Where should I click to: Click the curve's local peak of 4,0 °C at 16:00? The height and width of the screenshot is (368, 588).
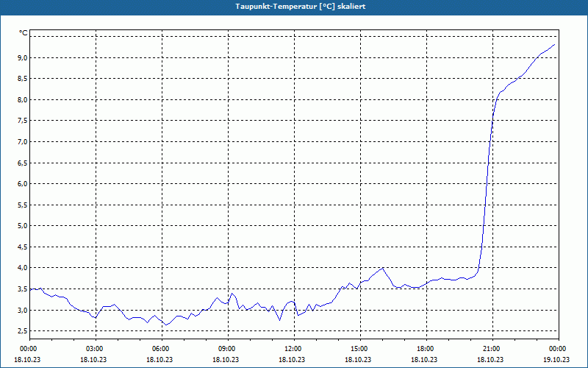(382, 268)
